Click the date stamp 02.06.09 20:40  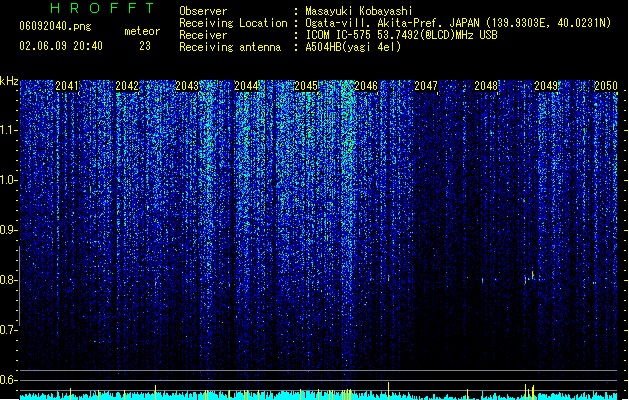tap(61, 46)
